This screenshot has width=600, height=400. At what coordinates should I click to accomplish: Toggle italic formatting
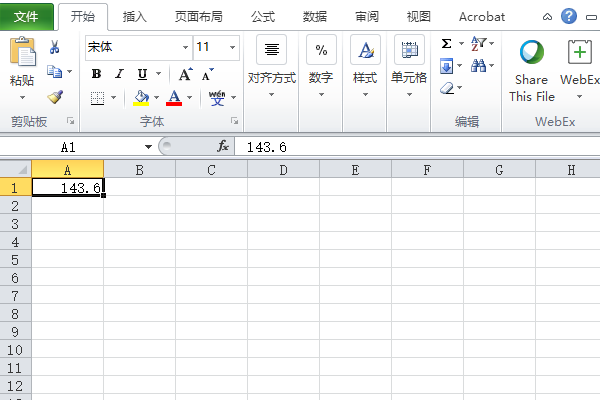click(119, 73)
